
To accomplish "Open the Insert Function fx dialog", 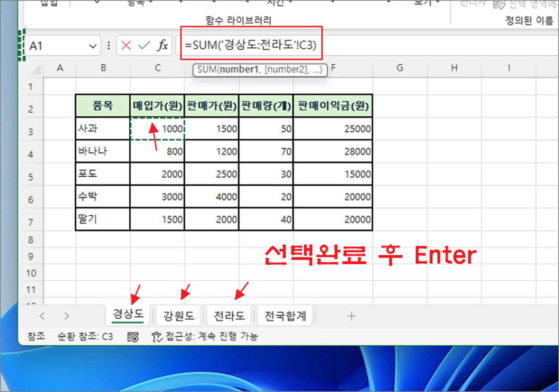I will point(163,46).
